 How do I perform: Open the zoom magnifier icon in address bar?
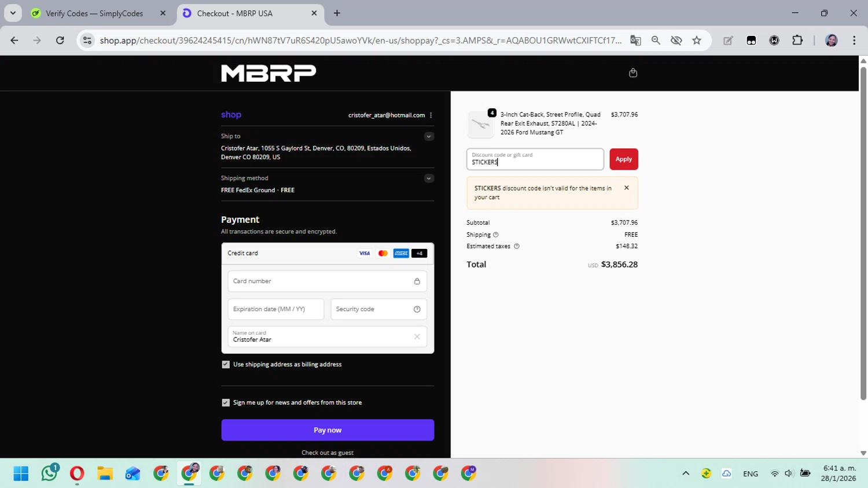tap(656, 41)
